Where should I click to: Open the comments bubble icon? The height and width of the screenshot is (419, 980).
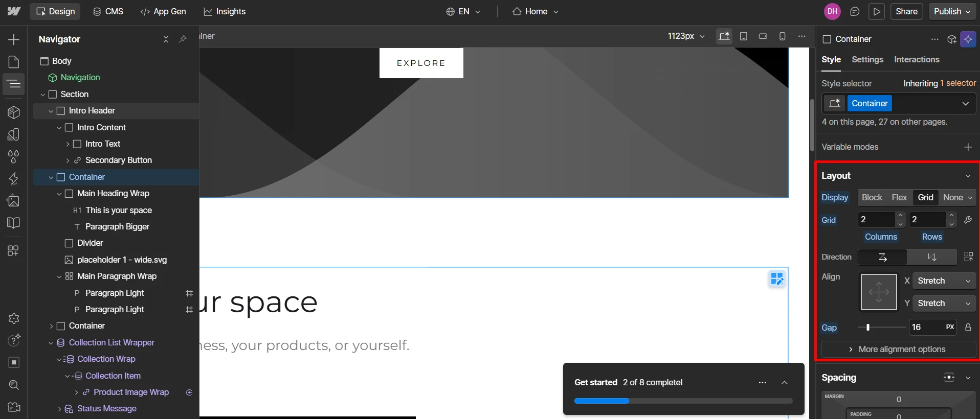(x=855, y=11)
